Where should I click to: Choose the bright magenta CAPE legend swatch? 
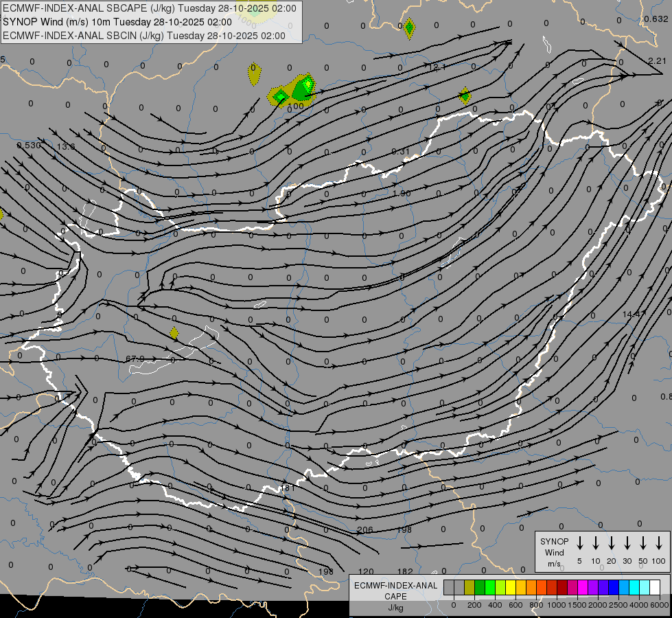583,587
